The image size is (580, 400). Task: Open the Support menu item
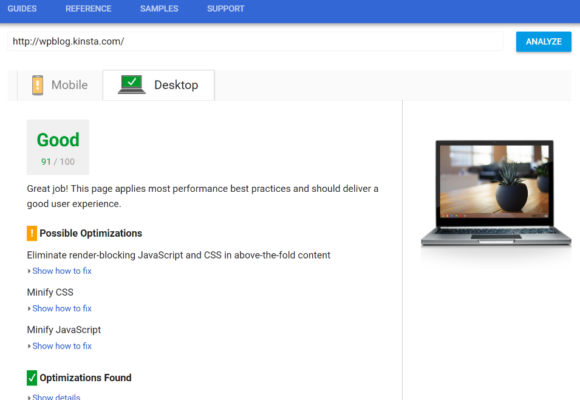tap(226, 9)
